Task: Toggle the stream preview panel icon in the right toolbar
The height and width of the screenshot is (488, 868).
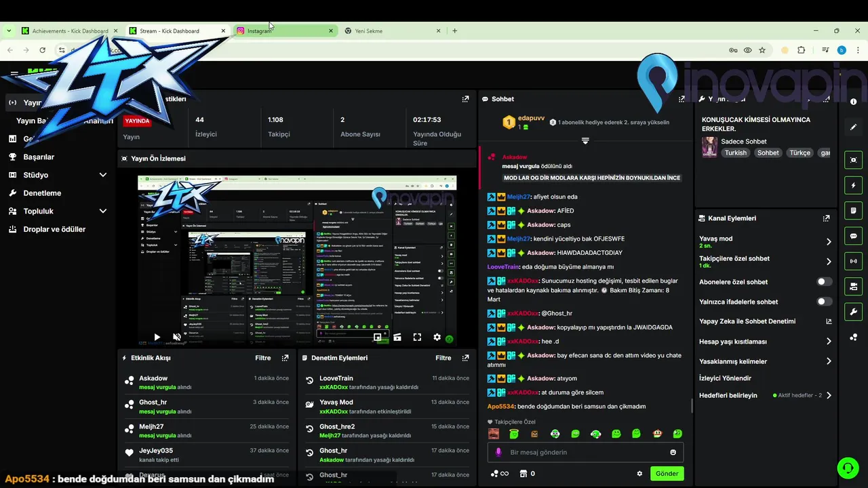Action: [854, 160]
